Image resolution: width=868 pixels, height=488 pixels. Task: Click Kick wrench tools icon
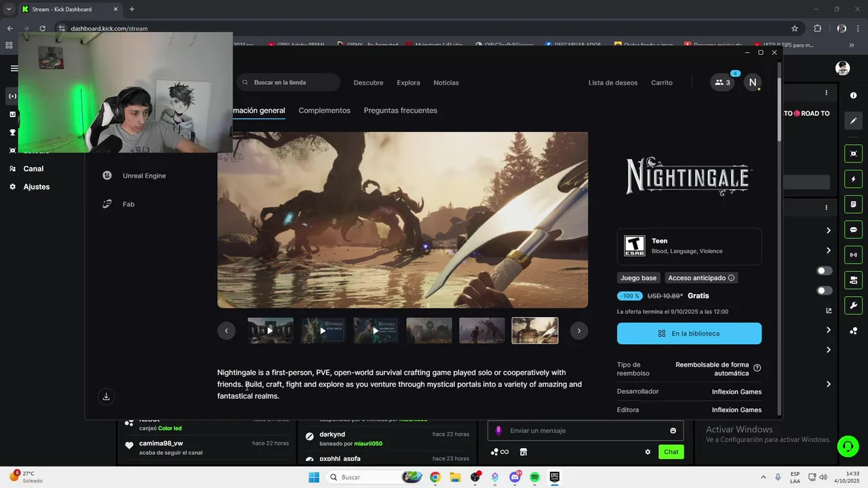pos(854,305)
